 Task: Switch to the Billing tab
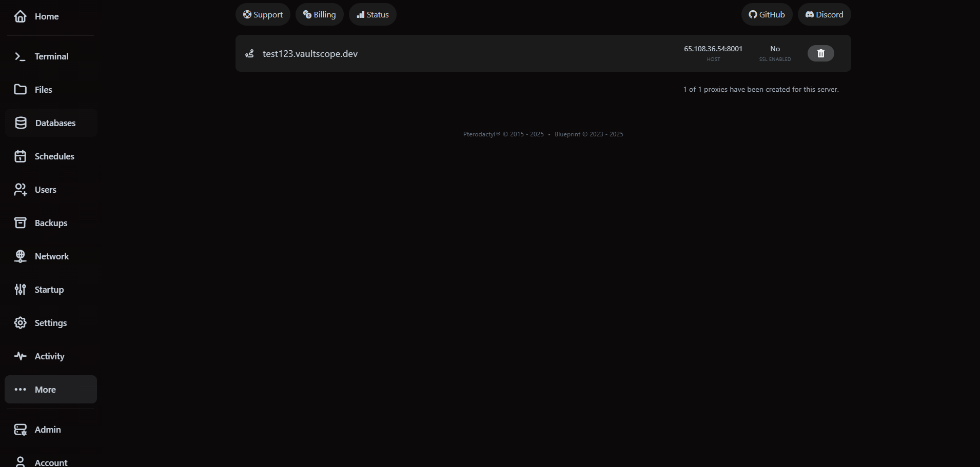pos(319,14)
